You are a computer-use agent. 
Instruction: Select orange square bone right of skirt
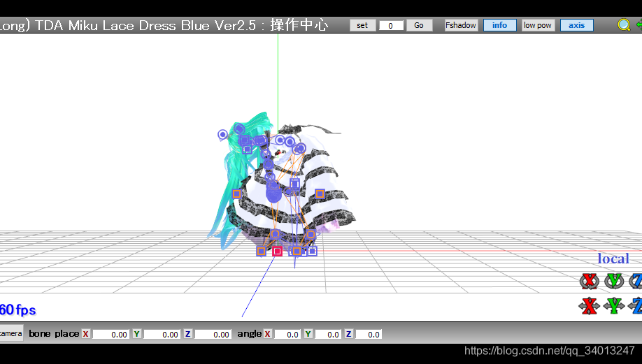click(320, 194)
